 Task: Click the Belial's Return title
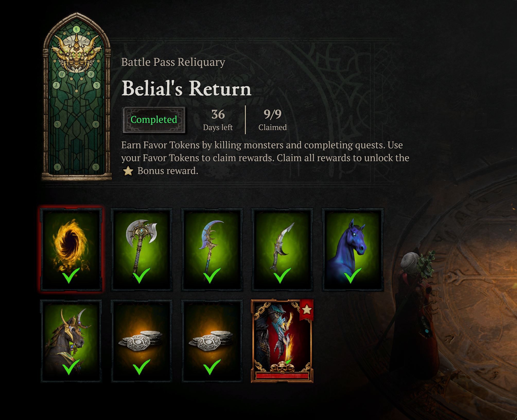click(x=186, y=88)
